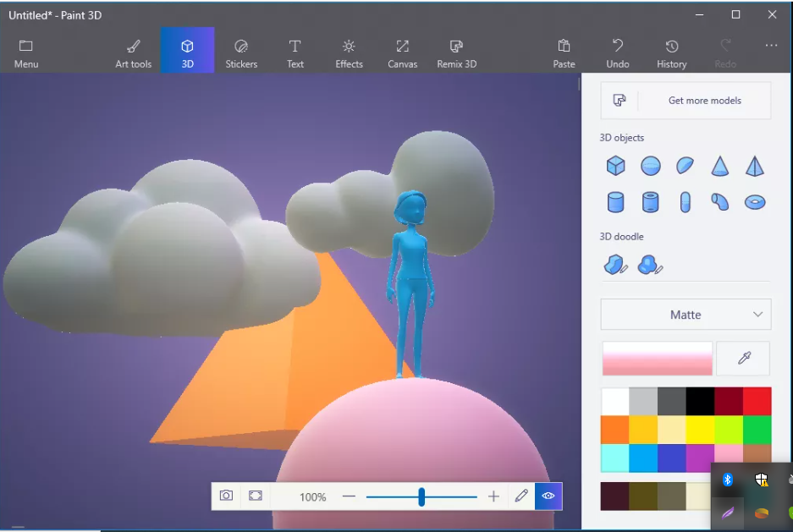Activate the eyedropper color picker
793x532 pixels.
click(743, 359)
